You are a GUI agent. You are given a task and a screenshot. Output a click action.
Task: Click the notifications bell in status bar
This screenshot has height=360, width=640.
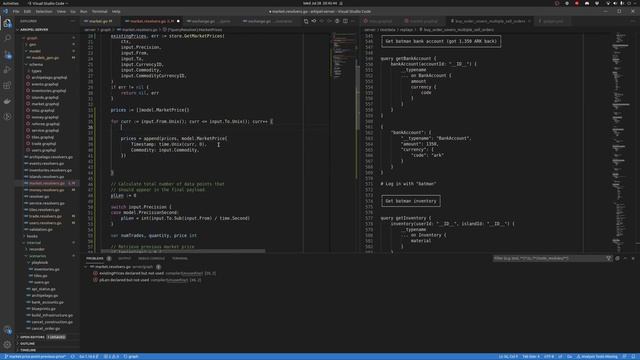pos(633,357)
